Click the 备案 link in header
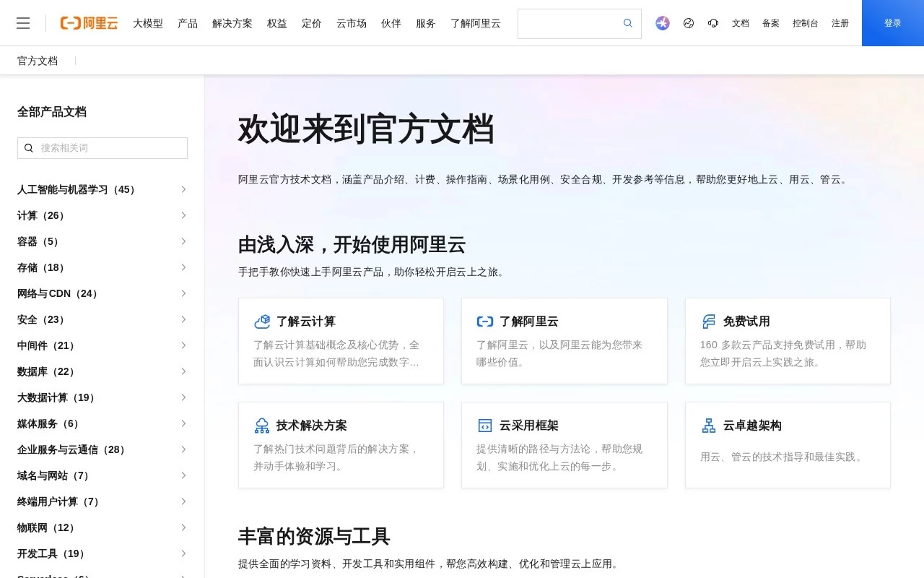The width and height of the screenshot is (924, 578). click(771, 23)
